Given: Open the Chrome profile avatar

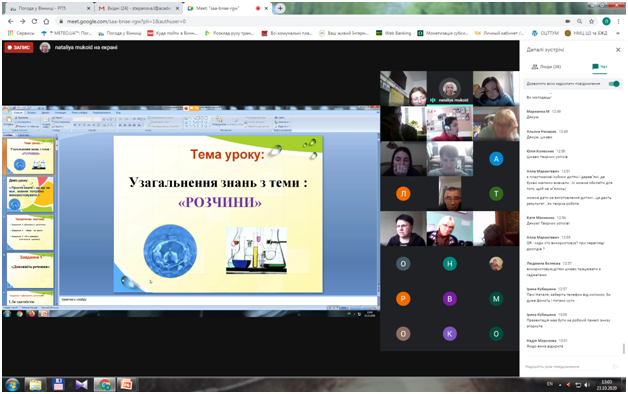Looking at the screenshot, I should 606,22.
